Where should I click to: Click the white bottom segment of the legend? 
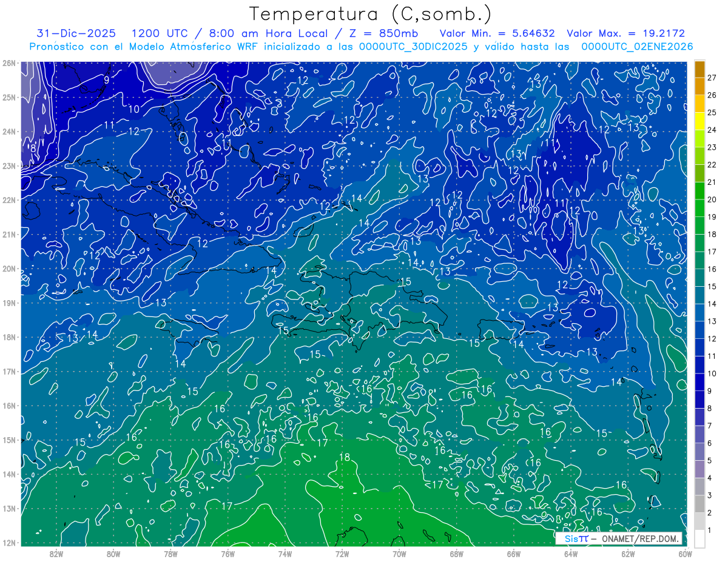pos(699,538)
